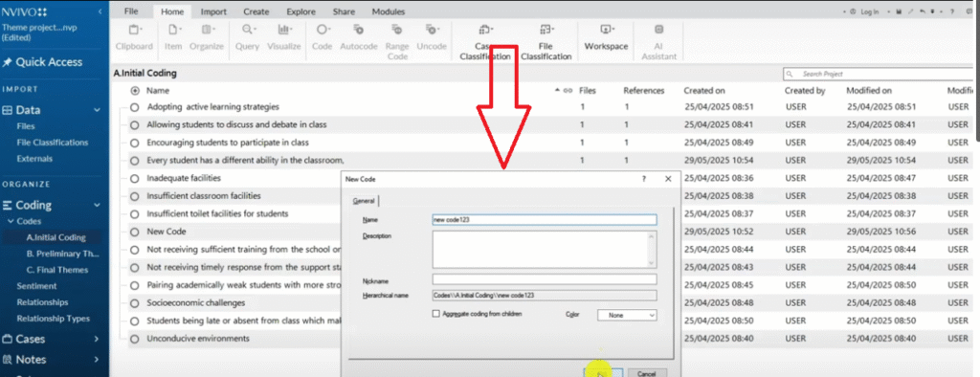Open File Classifications in sidebar
The width and height of the screenshot is (980, 377).
coord(53,143)
